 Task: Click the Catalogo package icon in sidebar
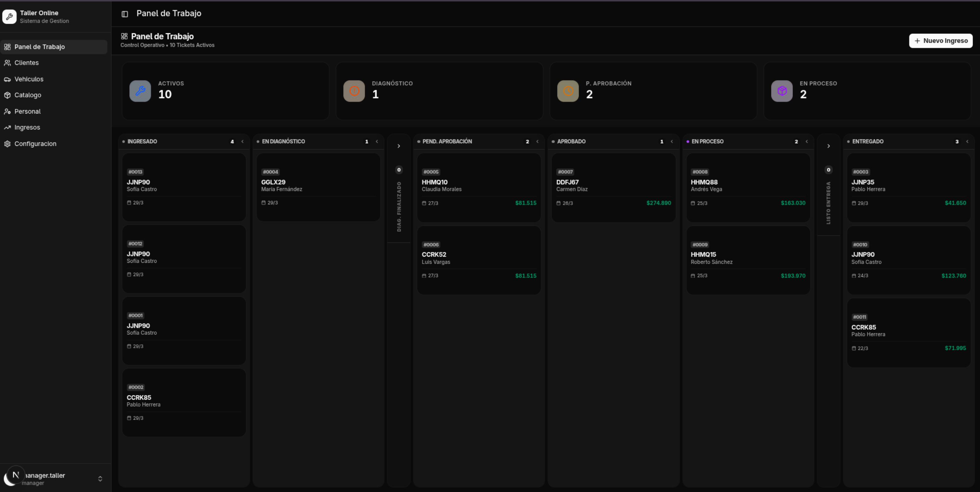coord(7,95)
